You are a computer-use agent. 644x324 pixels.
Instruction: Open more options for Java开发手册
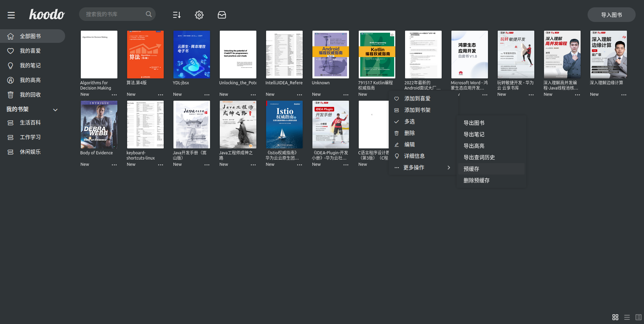207,165
